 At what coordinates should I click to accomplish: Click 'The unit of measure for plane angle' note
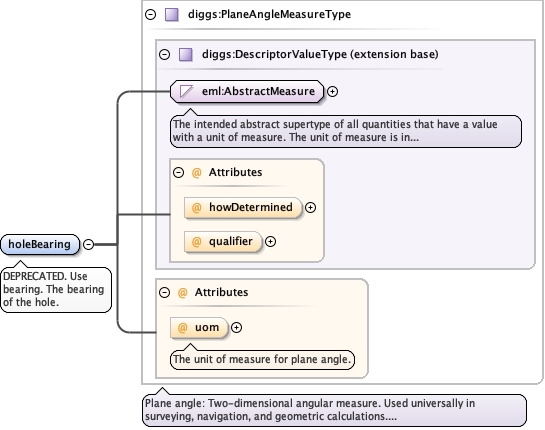pos(262,359)
